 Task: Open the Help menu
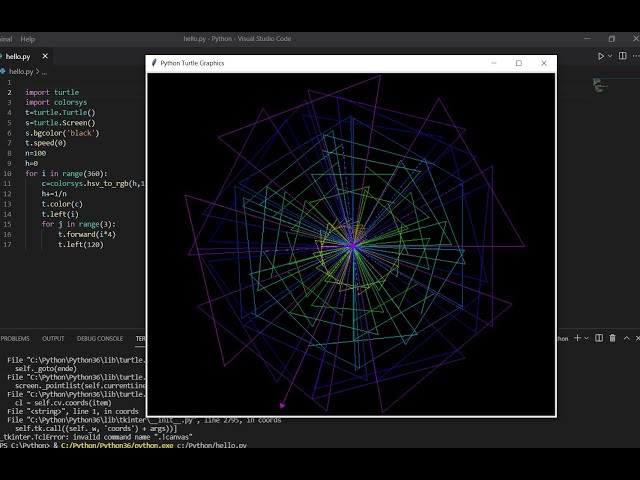(x=28, y=39)
